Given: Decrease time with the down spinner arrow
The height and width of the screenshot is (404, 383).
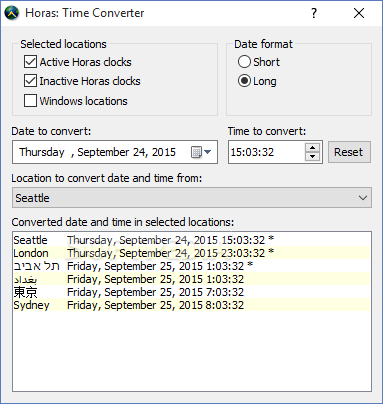Looking at the screenshot, I should click(312, 156).
